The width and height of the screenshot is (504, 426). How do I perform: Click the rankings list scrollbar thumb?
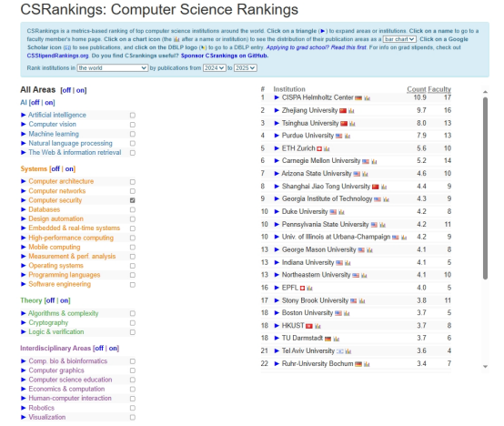click(486, 188)
